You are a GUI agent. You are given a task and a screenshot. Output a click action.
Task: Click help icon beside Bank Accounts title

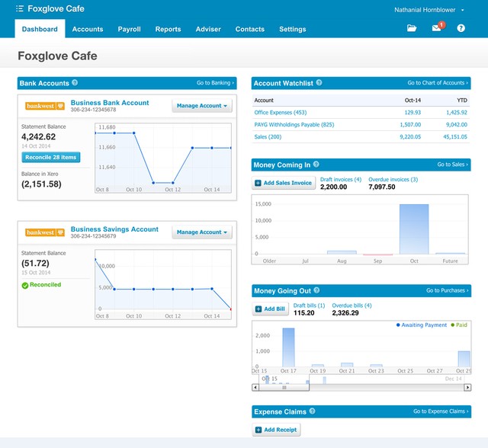75,83
